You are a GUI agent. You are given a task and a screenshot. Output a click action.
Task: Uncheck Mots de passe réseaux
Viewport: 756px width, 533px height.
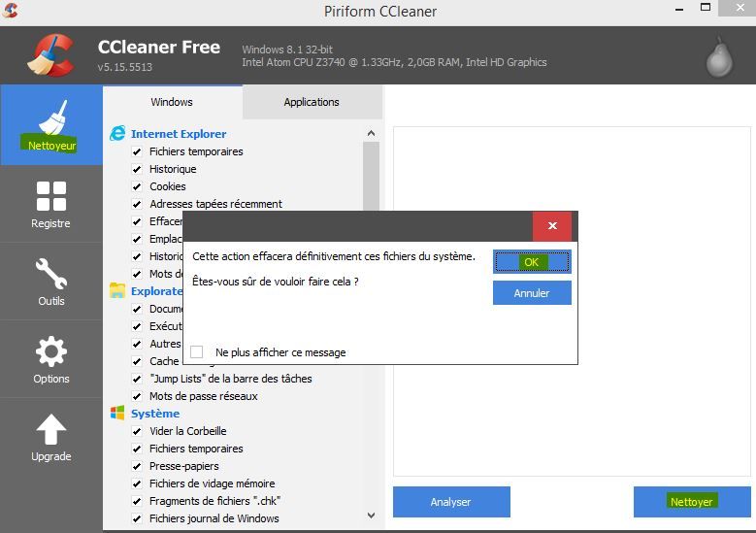137,396
